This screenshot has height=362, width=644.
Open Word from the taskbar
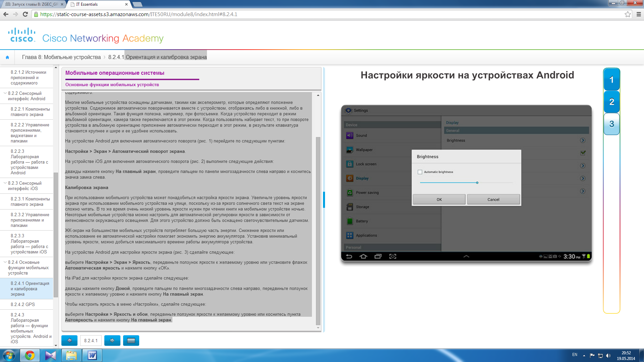pyautogui.click(x=92, y=355)
